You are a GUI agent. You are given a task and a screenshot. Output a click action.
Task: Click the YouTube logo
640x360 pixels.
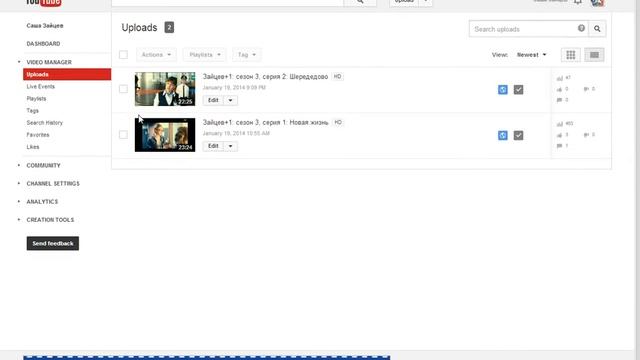(x=43, y=3)
